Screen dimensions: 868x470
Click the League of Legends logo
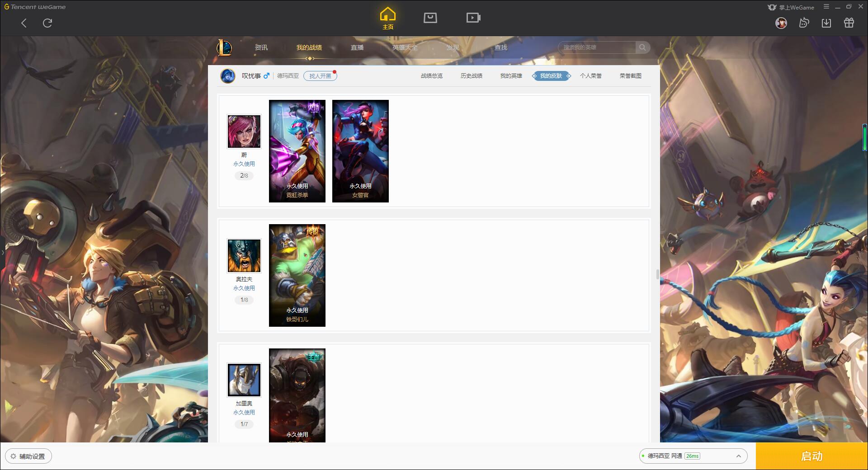point(224,47)
